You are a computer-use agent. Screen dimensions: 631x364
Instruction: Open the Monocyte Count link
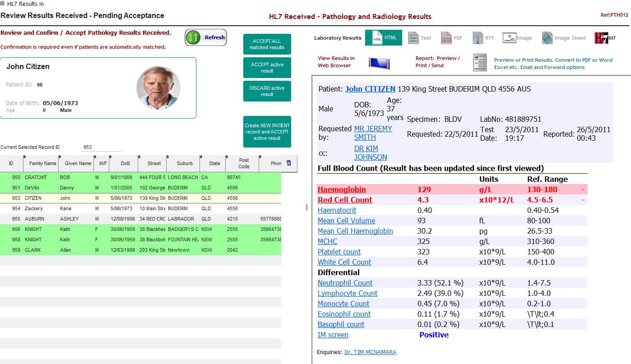(x=343, y=304)
